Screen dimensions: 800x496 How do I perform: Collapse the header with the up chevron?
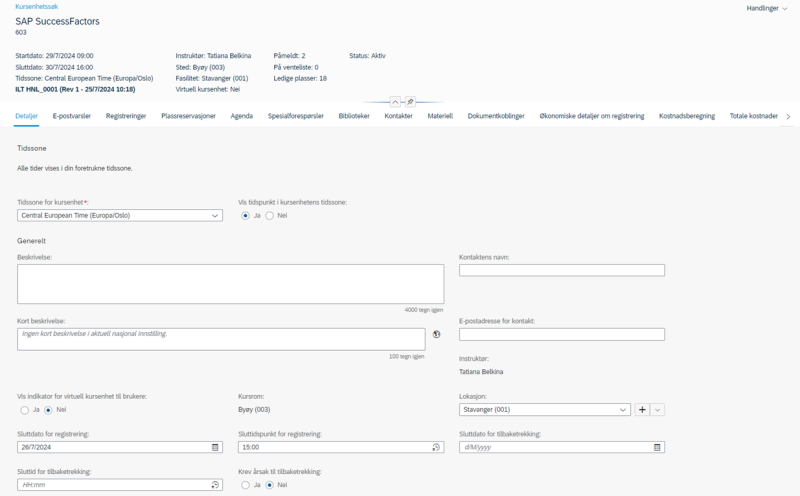pos(395,102)
